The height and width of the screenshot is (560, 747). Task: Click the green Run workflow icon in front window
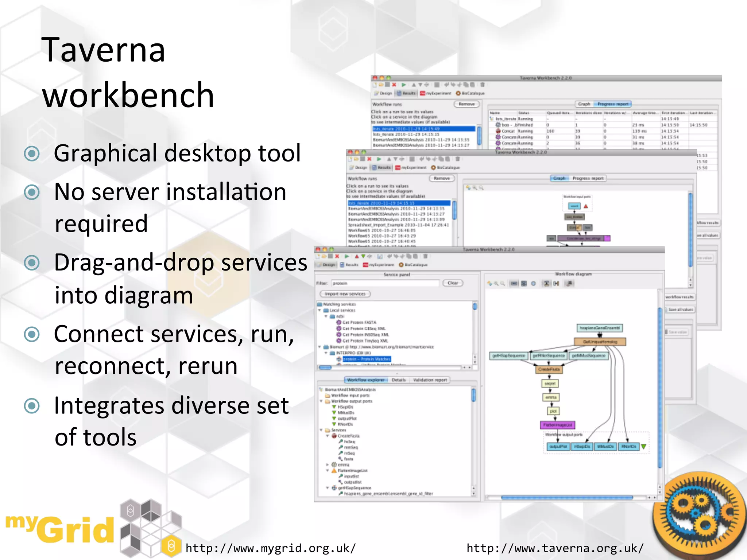click(x=347, y=256)
